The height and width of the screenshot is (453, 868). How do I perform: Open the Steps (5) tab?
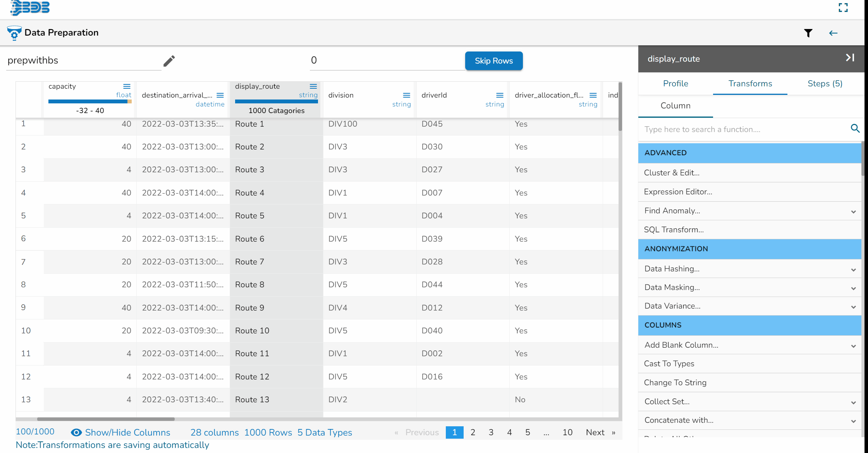click(x=825, y=84)
